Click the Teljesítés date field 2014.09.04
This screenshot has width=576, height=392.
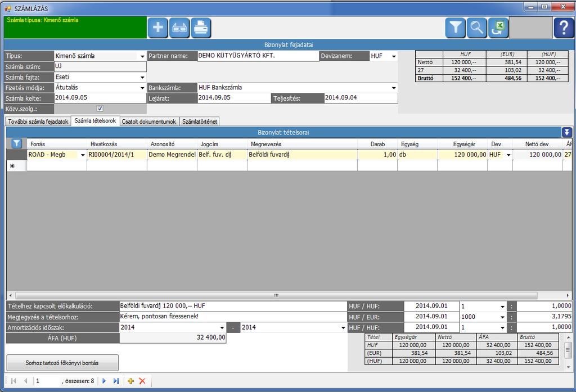tap(361, 98)
